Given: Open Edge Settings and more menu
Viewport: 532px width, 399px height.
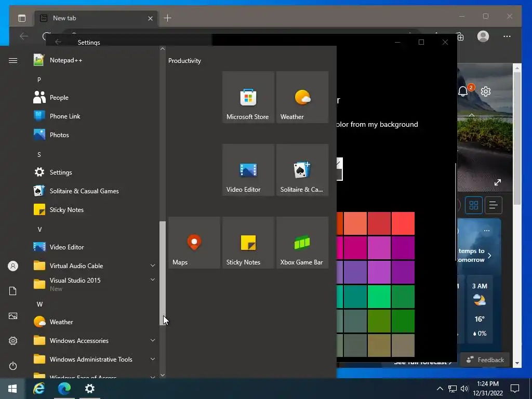Looking at the screenshot, I should pyautogui.click(x=507, y=36).
